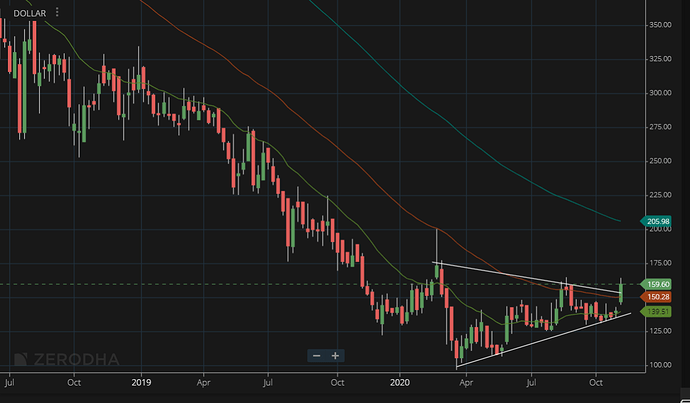
Task: Click the 350.00 level on price axis
Action: (658, 24)
